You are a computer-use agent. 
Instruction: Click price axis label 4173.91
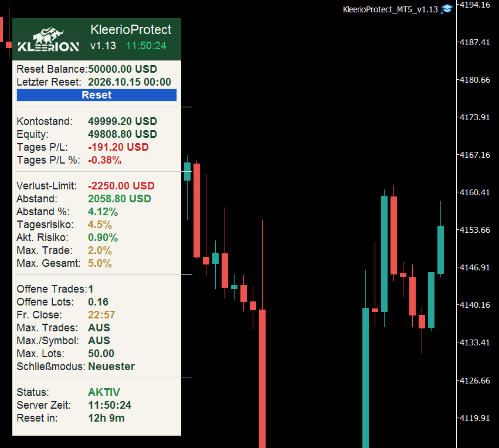tap(475, 117)
